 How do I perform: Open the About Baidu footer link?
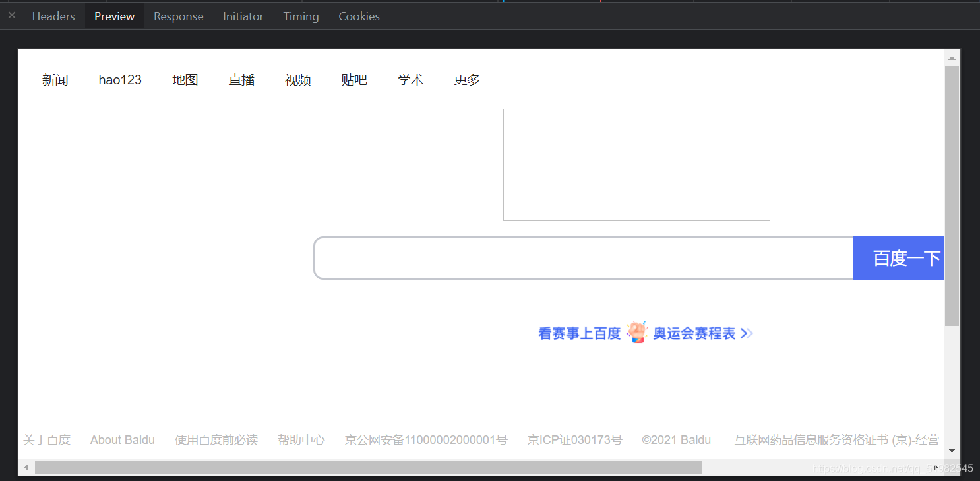(x=123, y=440)
